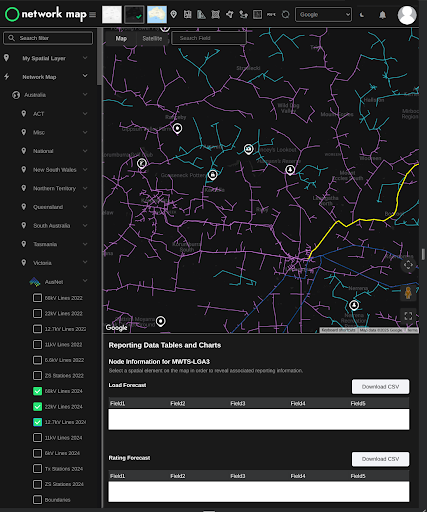
Task: Click the lightning icon beside Network Map
Action: (x=6, y=76)
